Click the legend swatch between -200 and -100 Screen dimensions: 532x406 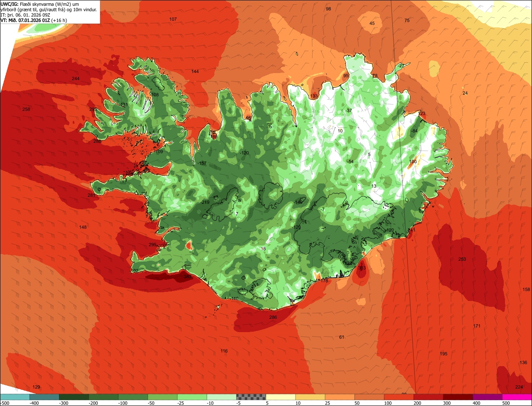103,397
